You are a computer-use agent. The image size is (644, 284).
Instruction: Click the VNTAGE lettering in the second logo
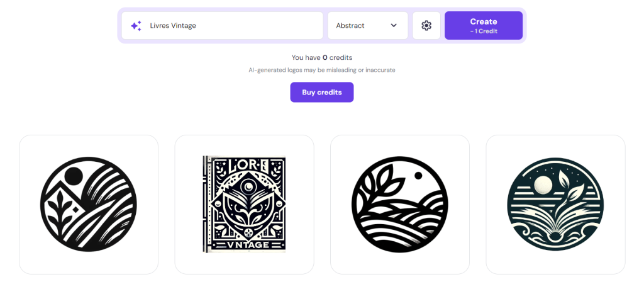click(x=244, y=245)
